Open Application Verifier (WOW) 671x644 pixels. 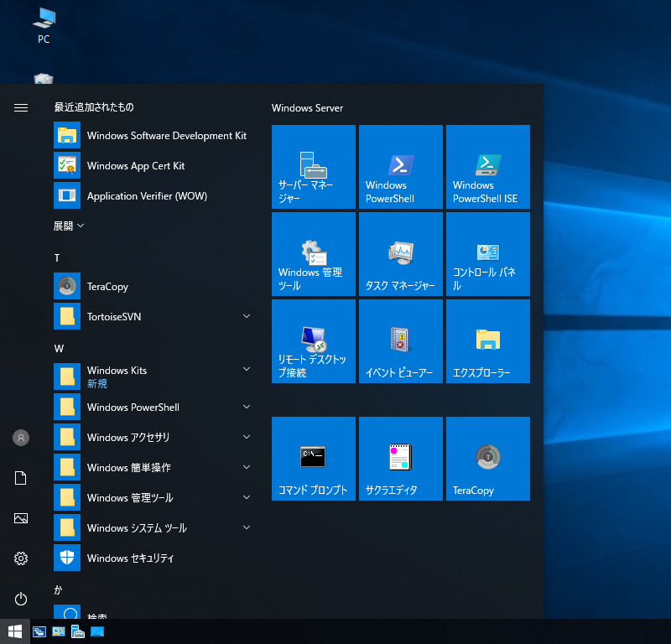[153, 195]
